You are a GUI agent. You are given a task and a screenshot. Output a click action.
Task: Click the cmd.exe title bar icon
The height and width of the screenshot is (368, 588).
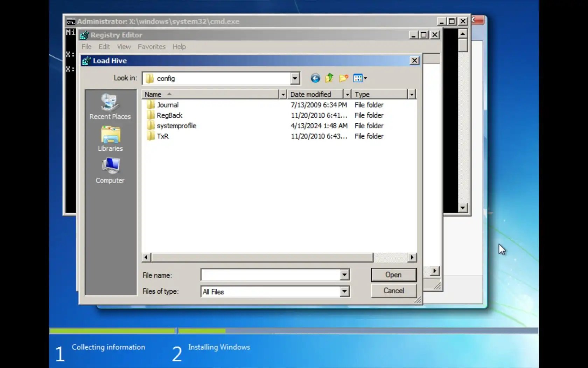[x=71, y=22]
